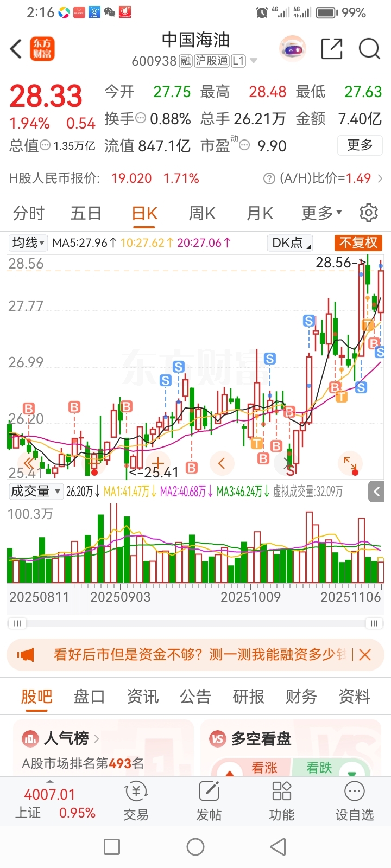Tap the 人气榜 ranking icon

[x=30, y=739]
